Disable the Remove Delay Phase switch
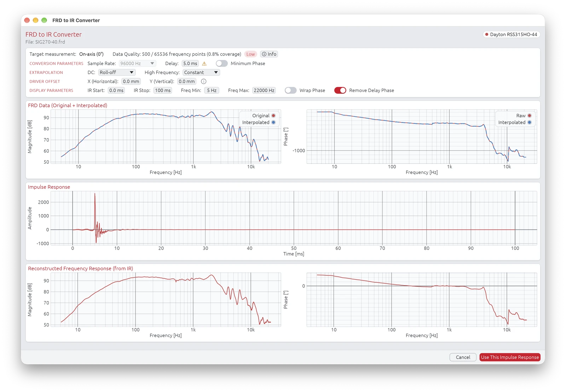Screen dimensions: 566x392 [340, 91]
